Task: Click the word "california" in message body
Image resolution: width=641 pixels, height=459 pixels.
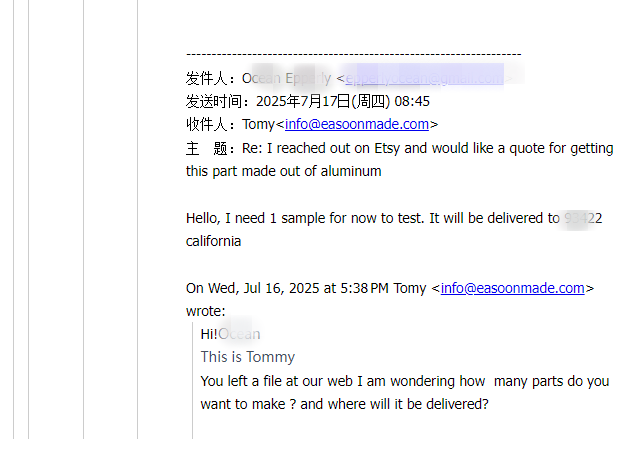Action: point(213,241)
